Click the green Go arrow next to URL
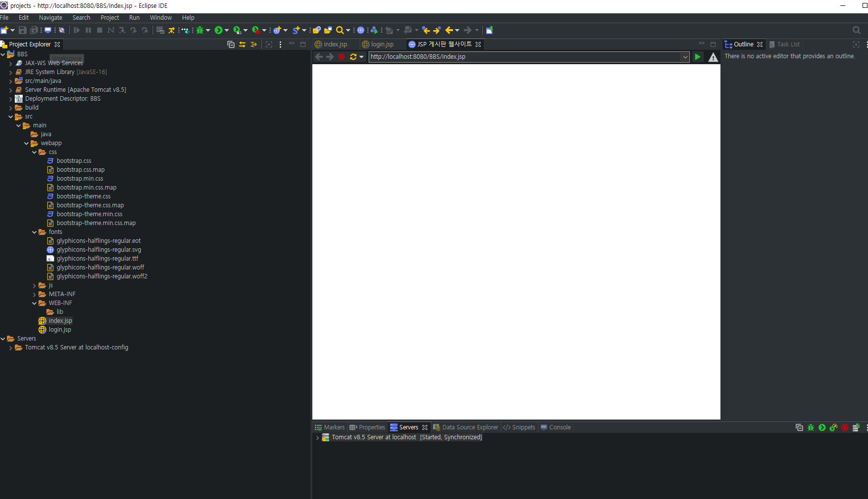This screenshot has height=499, width=868. click(x=697, y=57)
